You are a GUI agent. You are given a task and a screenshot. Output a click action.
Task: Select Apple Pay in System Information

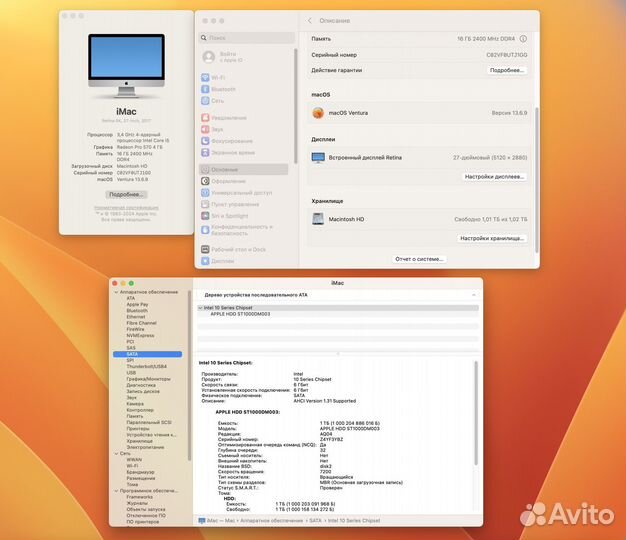[137, 305]
